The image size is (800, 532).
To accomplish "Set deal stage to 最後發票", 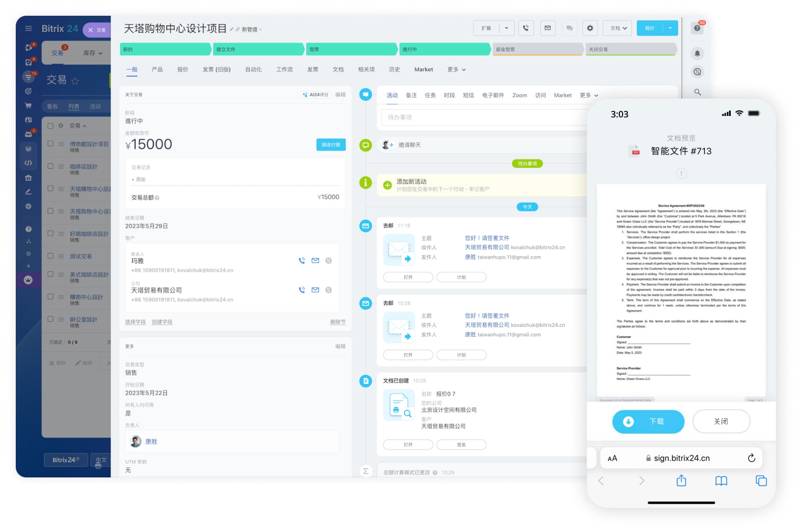I will point(538,49).
